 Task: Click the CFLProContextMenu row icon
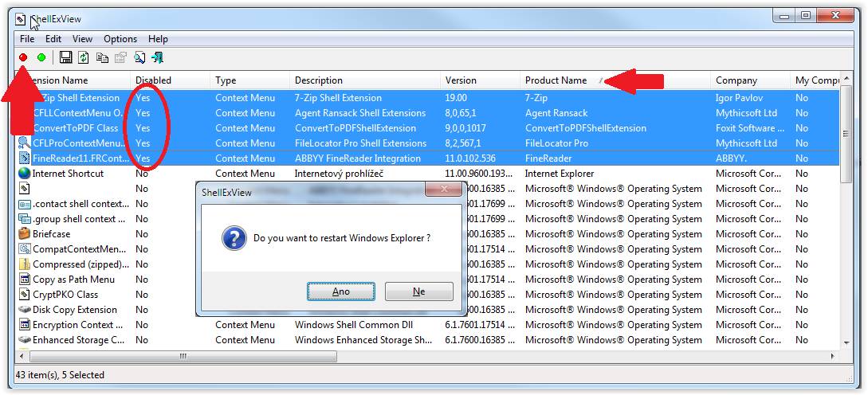click(25, 143)
